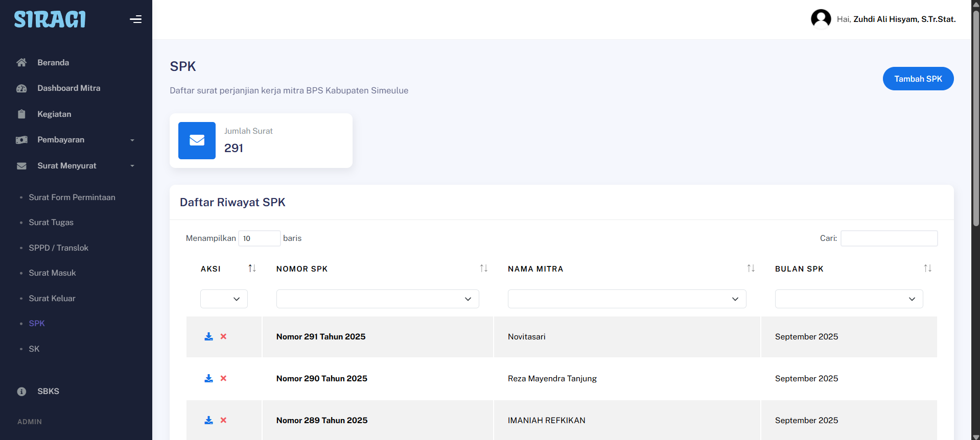
Task: Collapse the Surat Menyurat menu
Action: pos(76,166)
